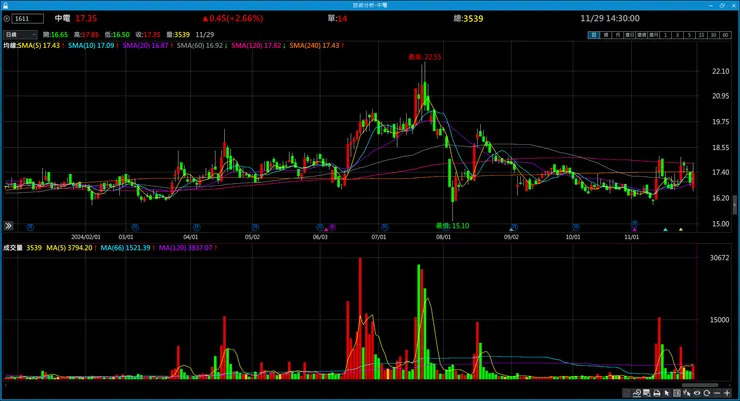740x401 pixels.
Task: Select the crosshair pointer tool icon
Action: coord(687,393)
